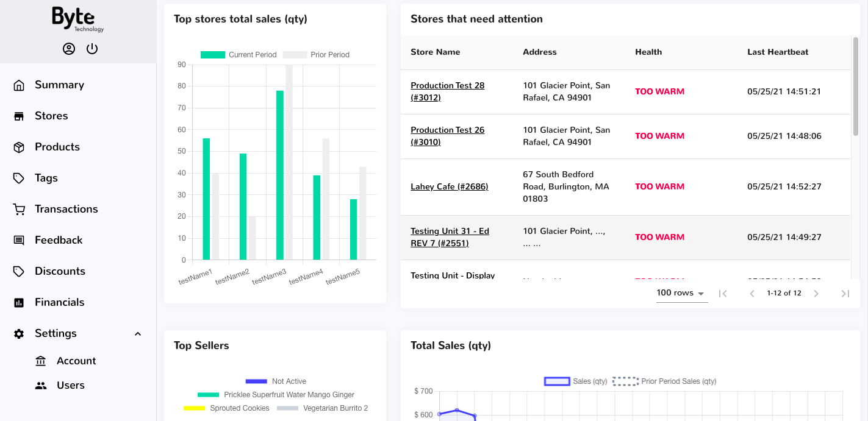Click the 1-12 of 12 pagination text
This screenshot has height=421, width=868.
pyautogui.click(x=784, y=293)
